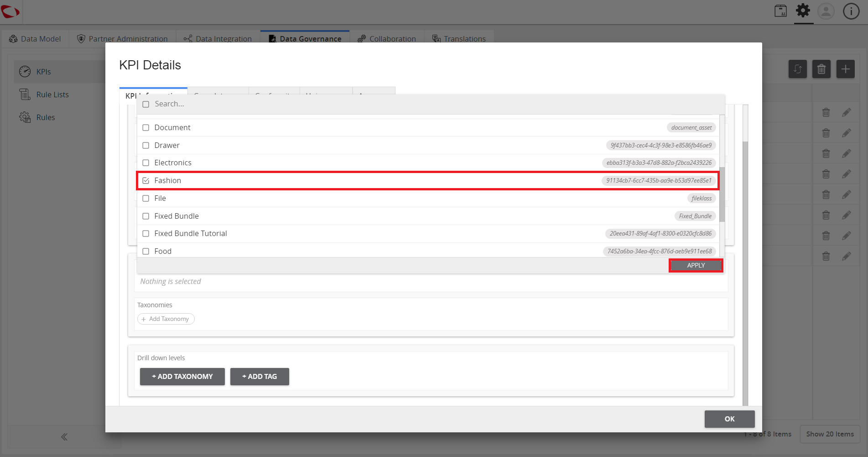Delete the fifth KPI row via trash icon
868x457 pixels.
[826, 194]
